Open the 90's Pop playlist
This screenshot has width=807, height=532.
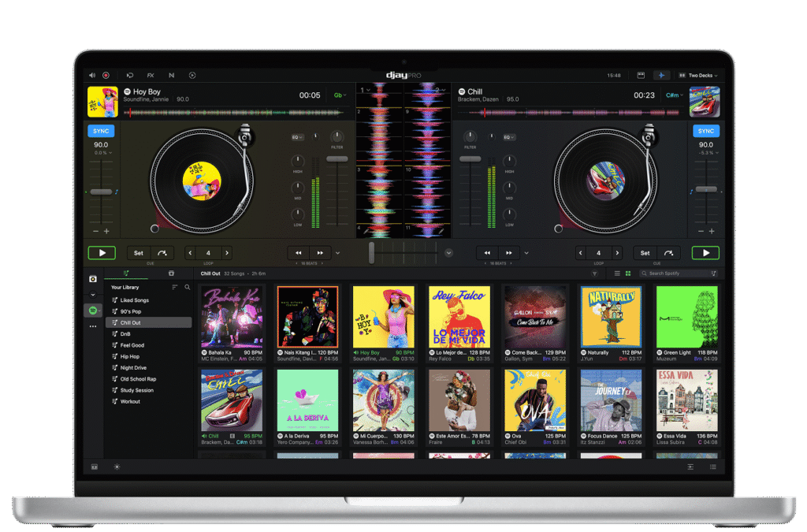(x=148, y=311)
